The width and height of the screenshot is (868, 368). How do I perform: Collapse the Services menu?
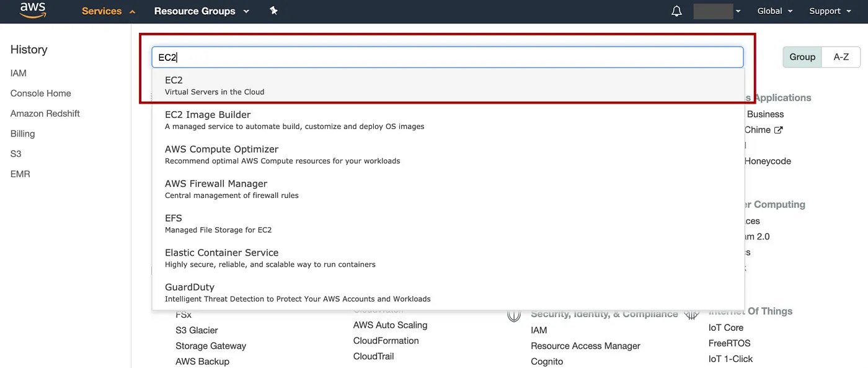pos(108,11)
